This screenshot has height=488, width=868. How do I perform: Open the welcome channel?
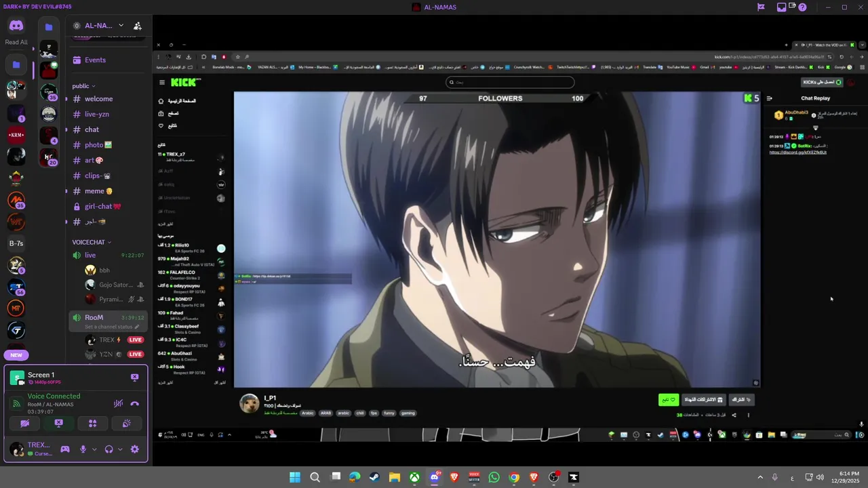tap(108, 99)
